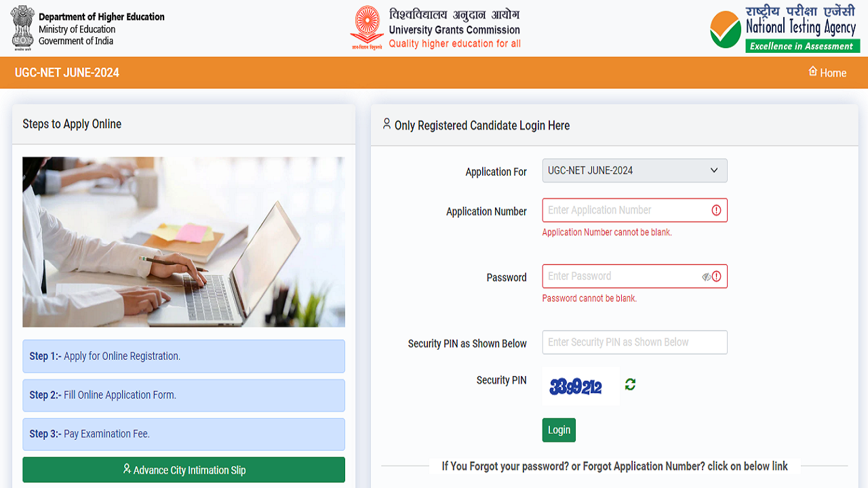Click the Application Number error warning icon

tap(716, 210)
